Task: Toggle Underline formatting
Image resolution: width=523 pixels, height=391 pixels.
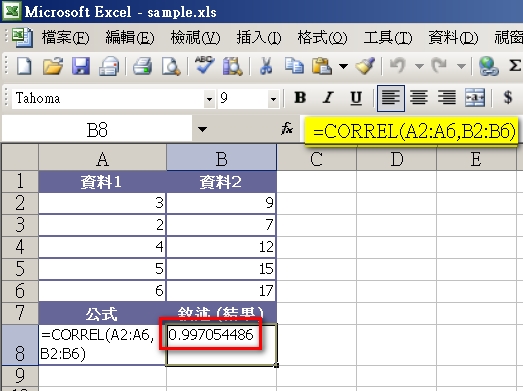Action: click(356, 98)
